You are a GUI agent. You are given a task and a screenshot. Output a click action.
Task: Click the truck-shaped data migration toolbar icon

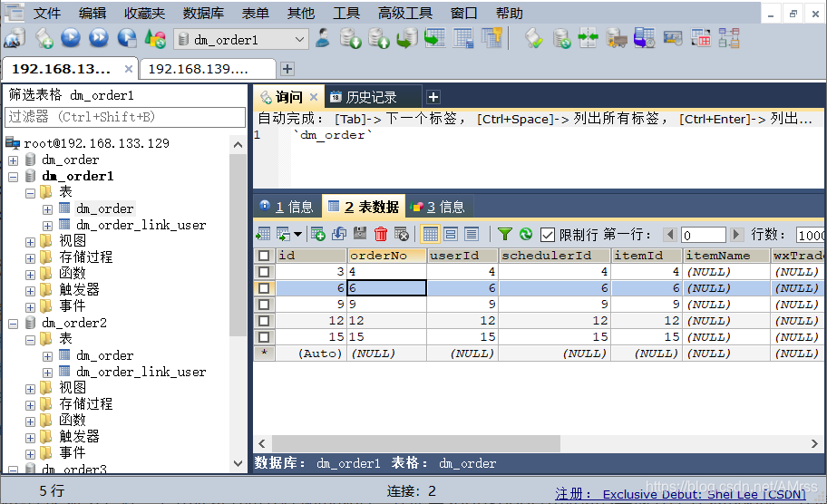click(616, 38)
